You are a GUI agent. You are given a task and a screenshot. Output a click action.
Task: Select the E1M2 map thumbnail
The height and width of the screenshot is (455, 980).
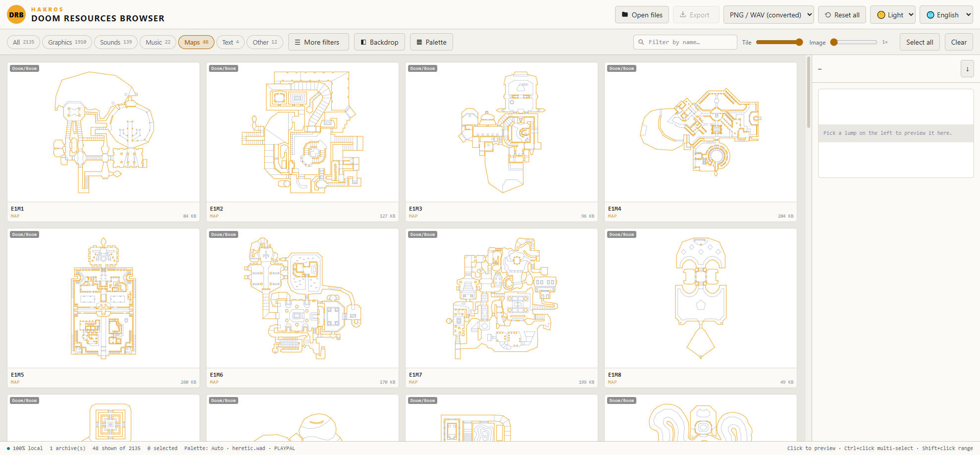click(303, 132)
